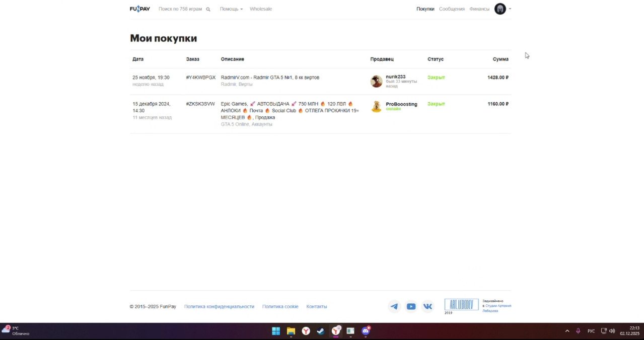Viewport: 644px width, 340px height.
Task: Go to Покупки in the header
Action: click(x=425, y=9)
